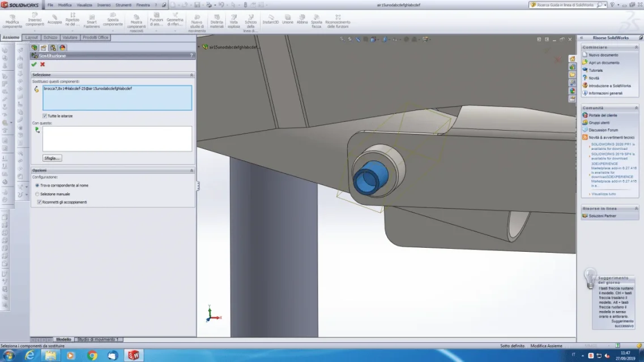Open Distinta materiali tool
This screenshot has height=362, width=644.
tap(216, 21)
